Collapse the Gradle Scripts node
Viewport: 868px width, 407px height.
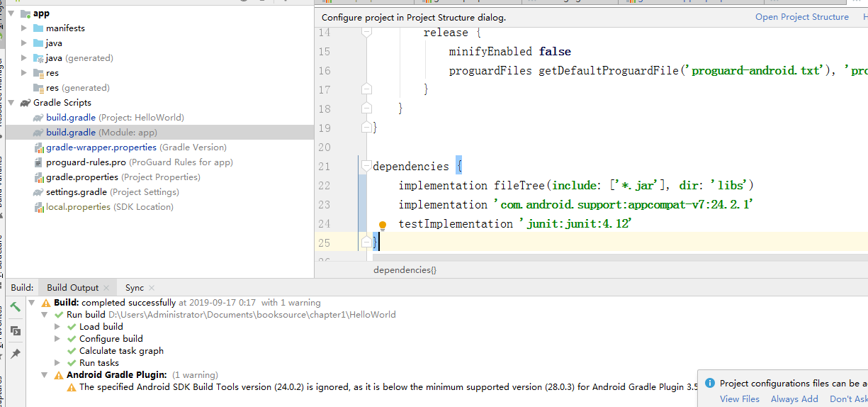pyautogui.click(x=11, y=103)
